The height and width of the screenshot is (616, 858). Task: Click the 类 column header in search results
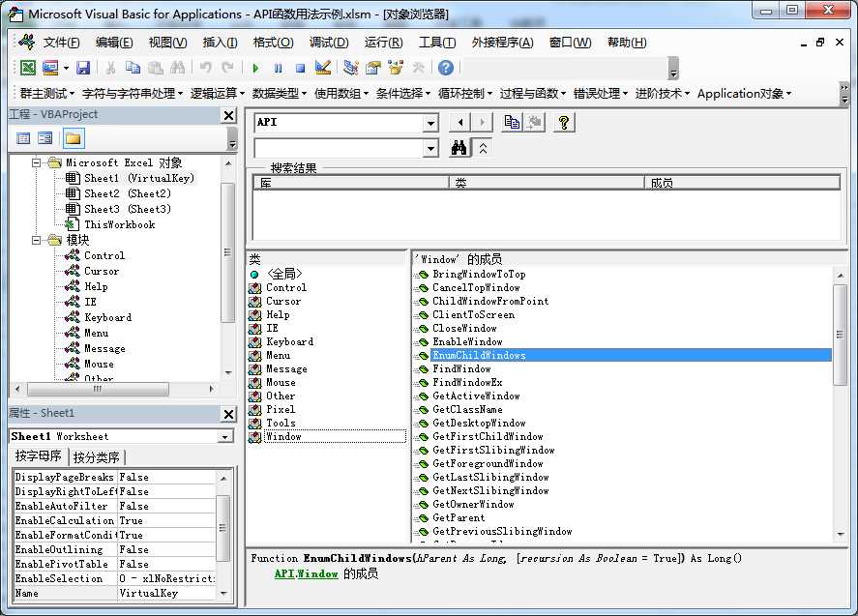click(547, 183)
